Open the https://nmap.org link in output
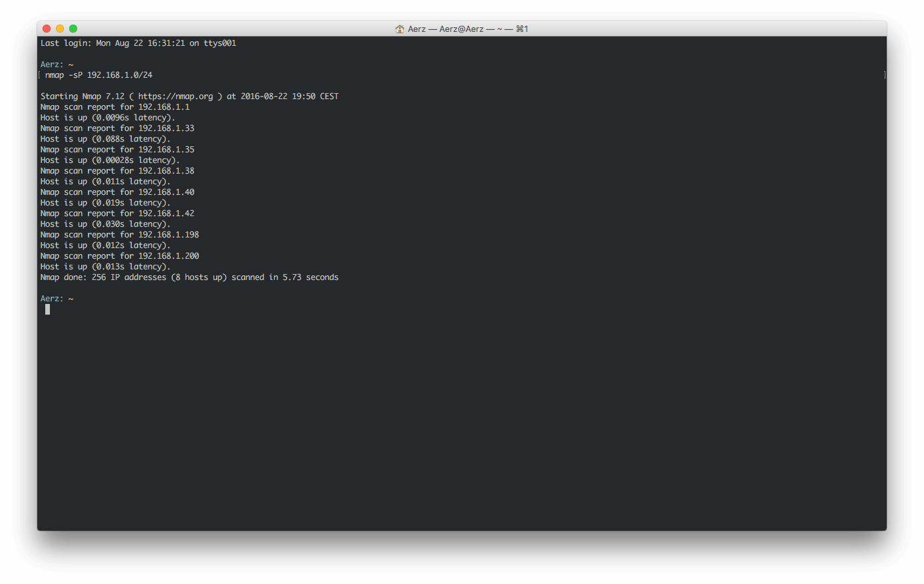Image resolution: width=924 pixels, height=584 pixels. 176,96
